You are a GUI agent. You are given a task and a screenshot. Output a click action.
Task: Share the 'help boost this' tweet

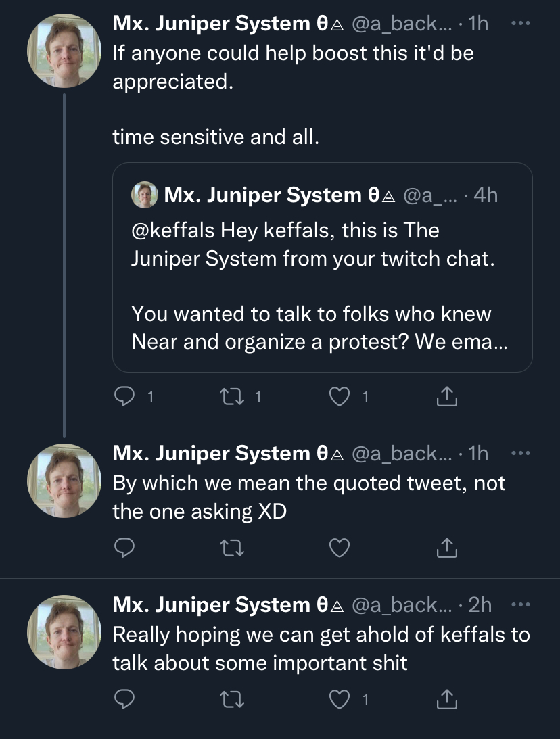point(446,397)
